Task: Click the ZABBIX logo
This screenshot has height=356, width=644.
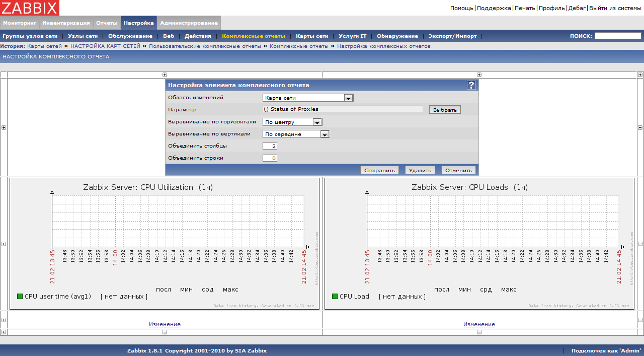Action: [x=30, y=8]
